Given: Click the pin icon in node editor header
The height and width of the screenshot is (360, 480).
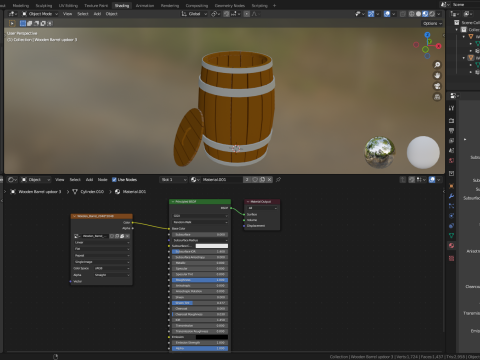Looking at the screenshot, I should click(x=278, y=180).
